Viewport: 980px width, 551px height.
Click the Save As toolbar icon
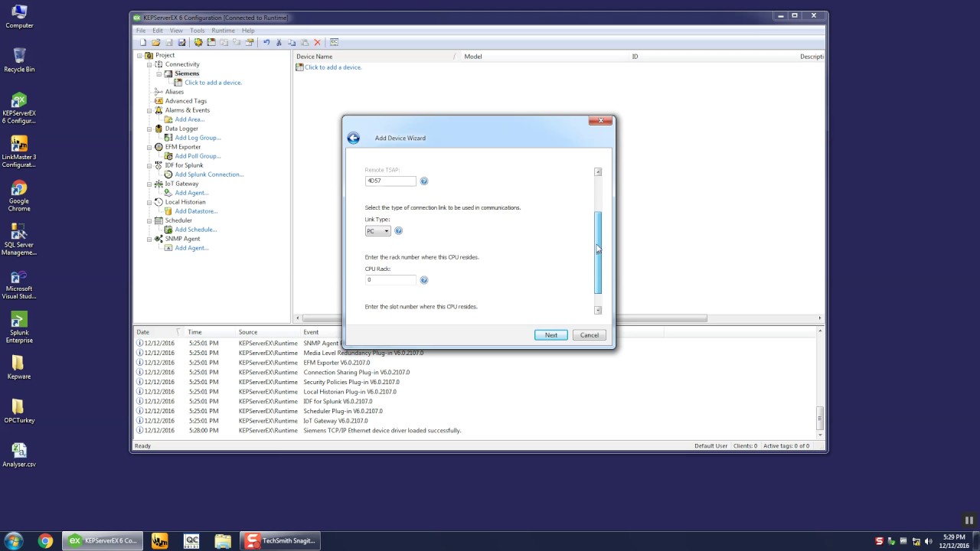(x=182, y=42)
